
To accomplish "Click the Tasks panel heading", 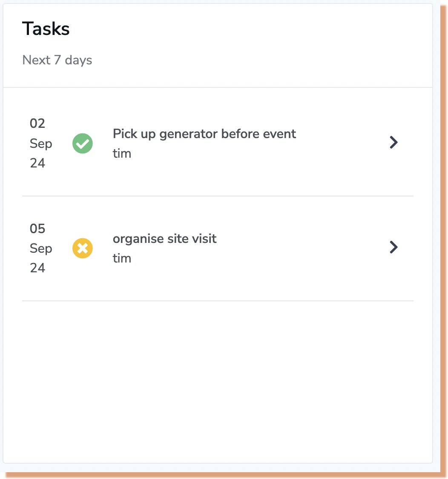I will click(46, 29).
